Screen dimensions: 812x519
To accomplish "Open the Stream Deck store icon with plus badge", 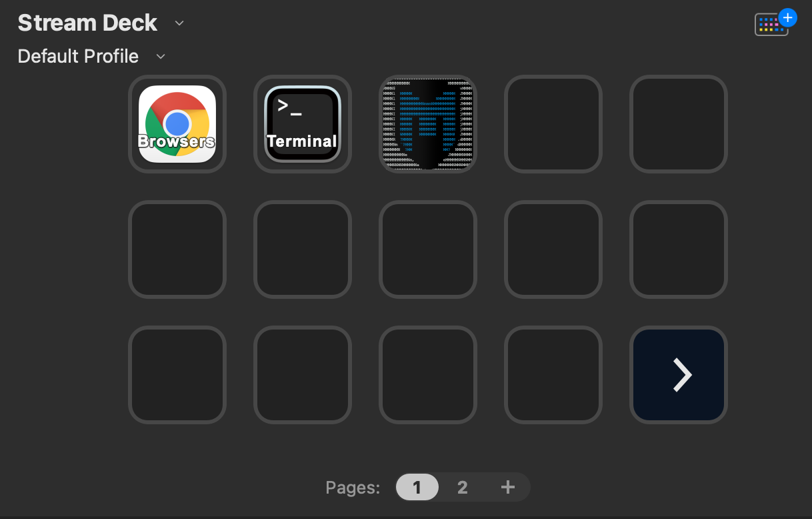I will [x=775, y=23].
